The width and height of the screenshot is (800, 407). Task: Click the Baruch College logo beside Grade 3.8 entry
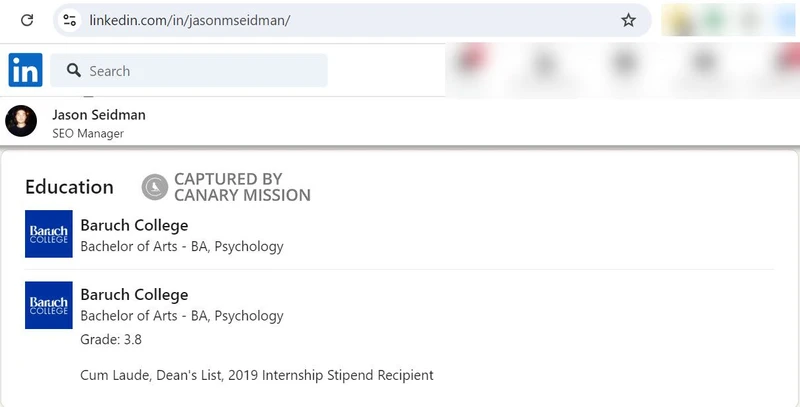(x=49, y=305)
